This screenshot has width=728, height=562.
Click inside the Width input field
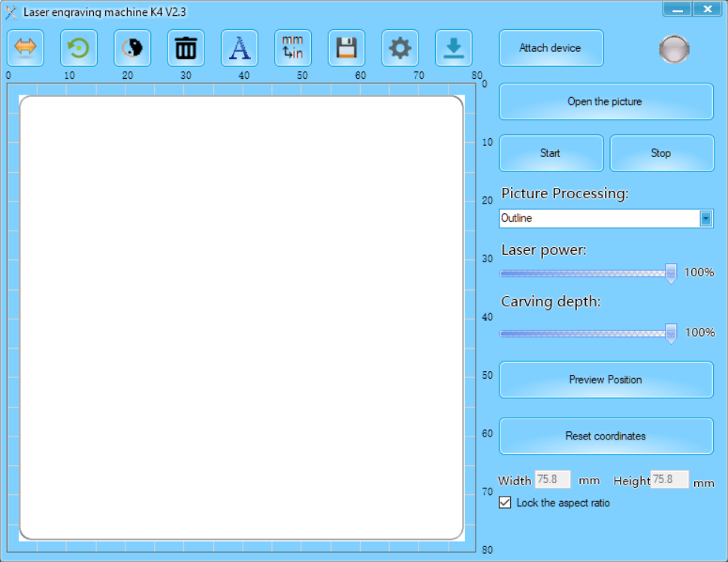click(x=552, y=479)
